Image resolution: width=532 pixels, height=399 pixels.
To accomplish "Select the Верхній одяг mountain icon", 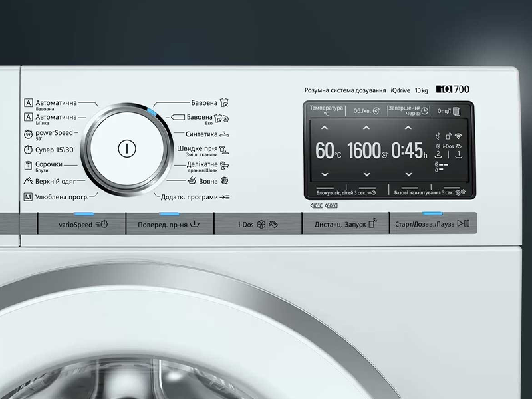I will (28, 181).
